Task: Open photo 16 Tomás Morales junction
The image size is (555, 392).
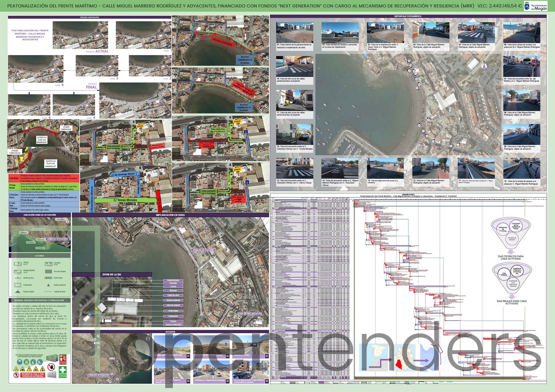Action: 294,135
